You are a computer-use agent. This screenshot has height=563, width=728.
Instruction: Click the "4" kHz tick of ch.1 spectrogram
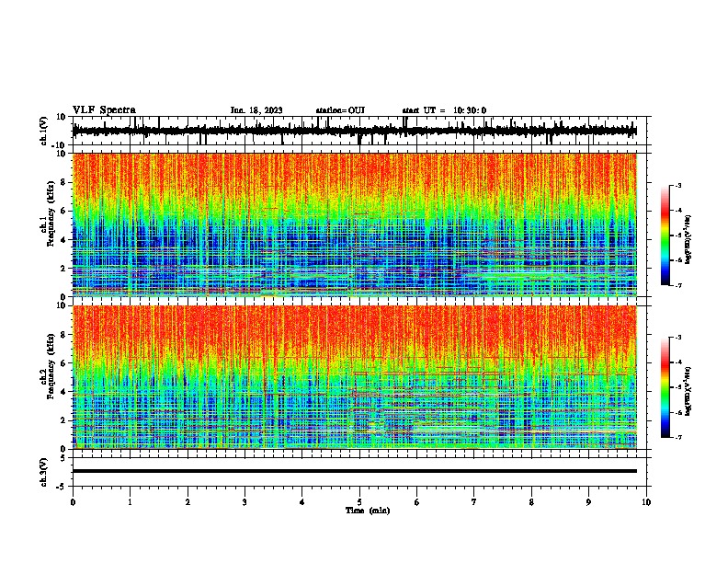(x=64, y=240)
